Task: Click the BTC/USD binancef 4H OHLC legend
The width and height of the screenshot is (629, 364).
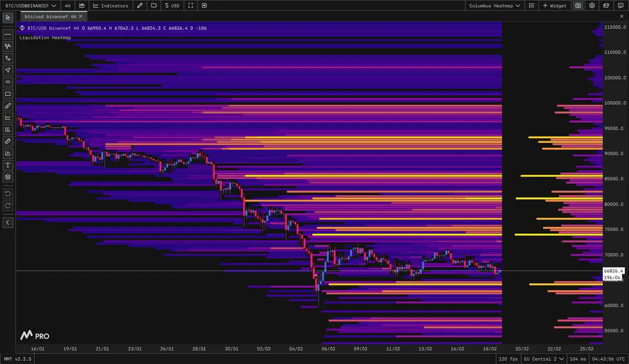Action: click(113, 28)
